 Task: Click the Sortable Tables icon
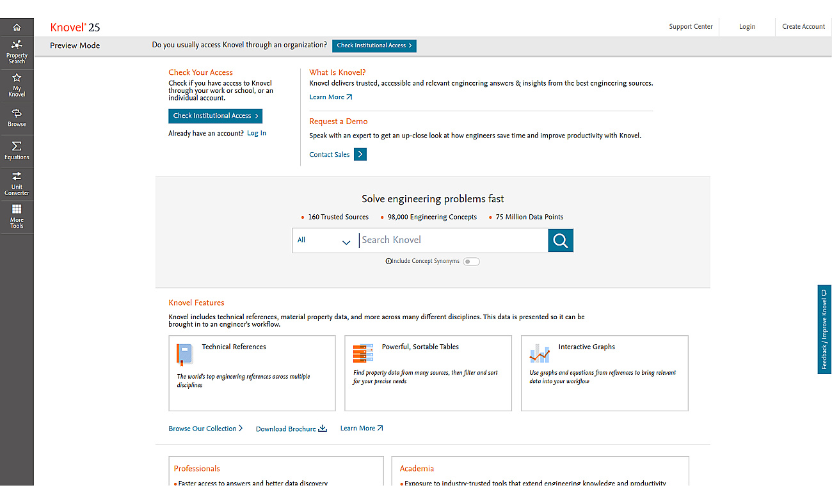click(363, 354)
